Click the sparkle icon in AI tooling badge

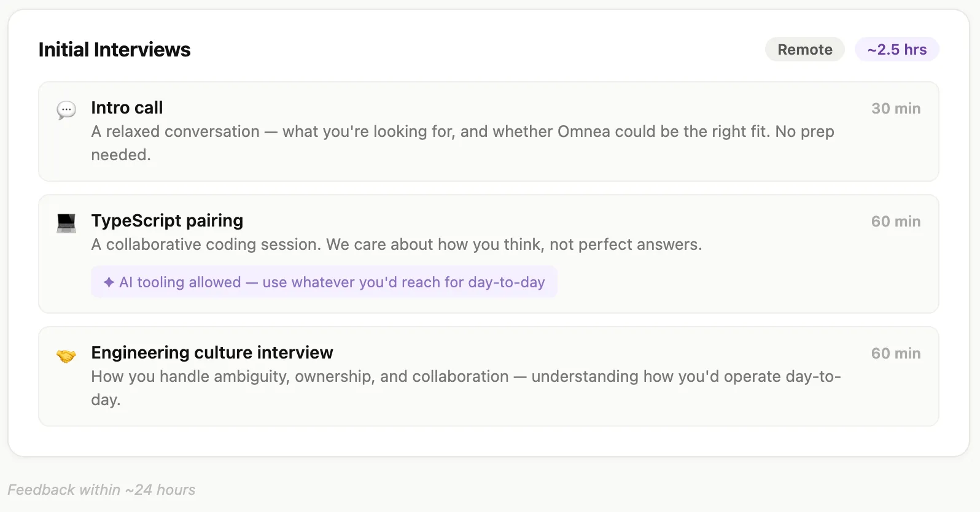[109, 282]
